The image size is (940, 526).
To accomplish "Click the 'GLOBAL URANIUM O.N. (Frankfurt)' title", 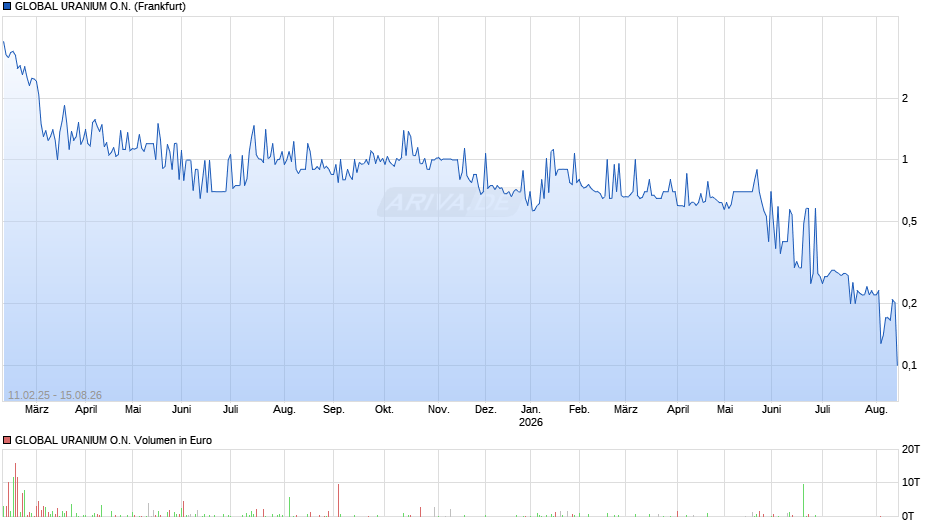I will tap(100, 7).
